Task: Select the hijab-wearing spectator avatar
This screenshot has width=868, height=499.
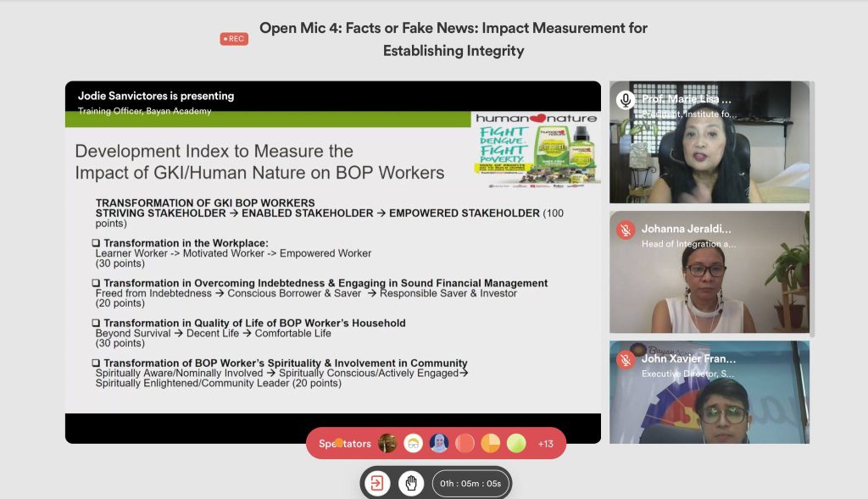Action: [x=439, y=443]
